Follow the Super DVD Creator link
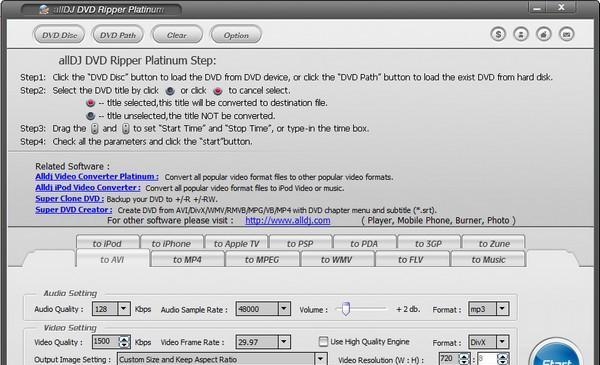The image size is (600, 365). pos(73,210)
